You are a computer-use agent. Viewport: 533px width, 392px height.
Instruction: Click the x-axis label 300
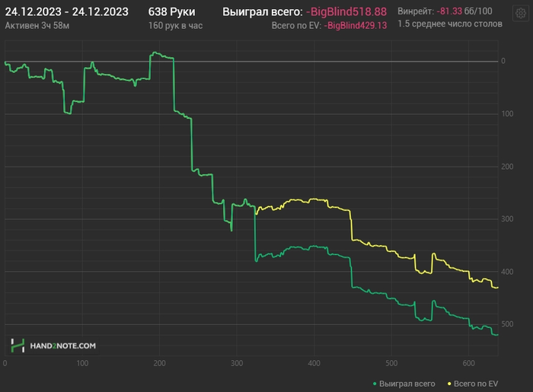(x=237, y=363)
